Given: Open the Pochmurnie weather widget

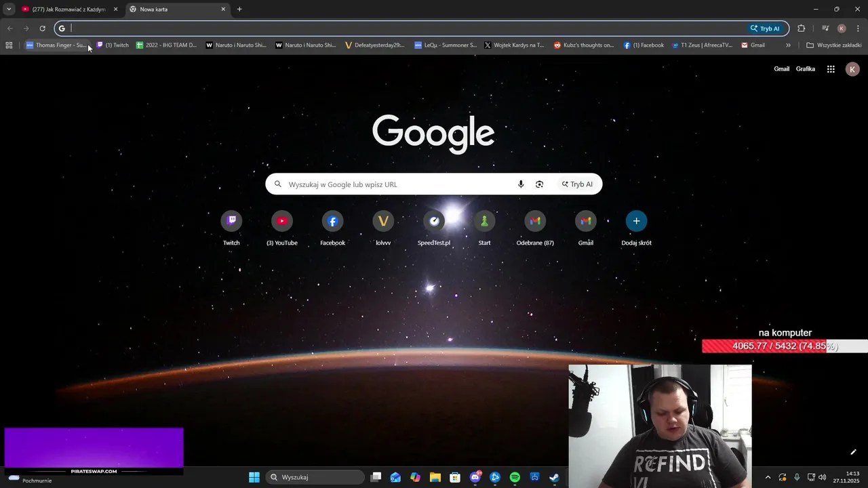Looking at the screenshot, I should click(x=31, y=478).
